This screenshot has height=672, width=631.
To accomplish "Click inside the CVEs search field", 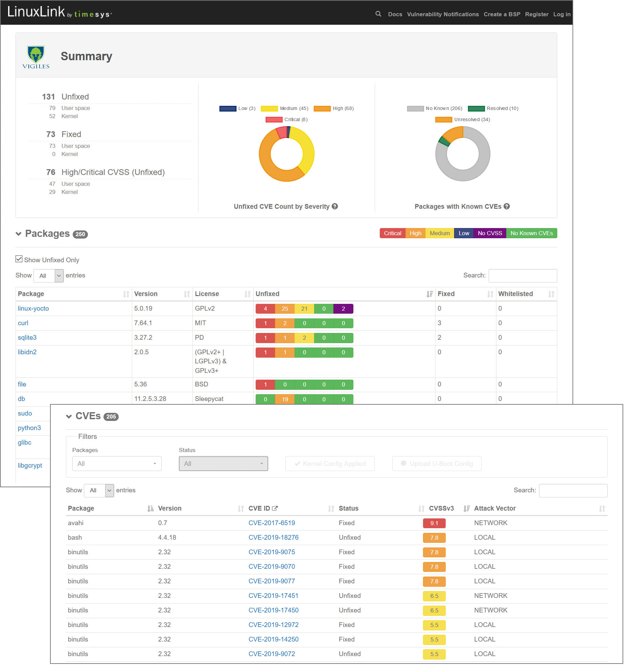I will [x=573, y=490].
